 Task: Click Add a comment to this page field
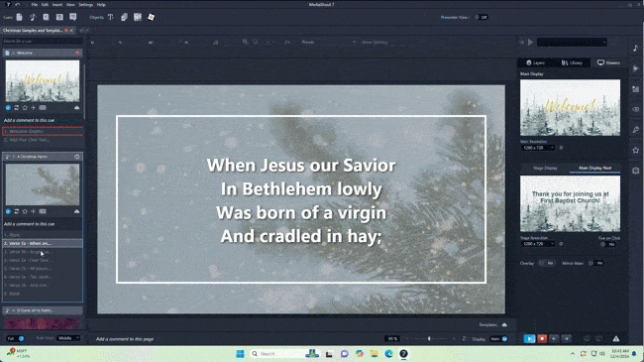(x=125, y=339)
